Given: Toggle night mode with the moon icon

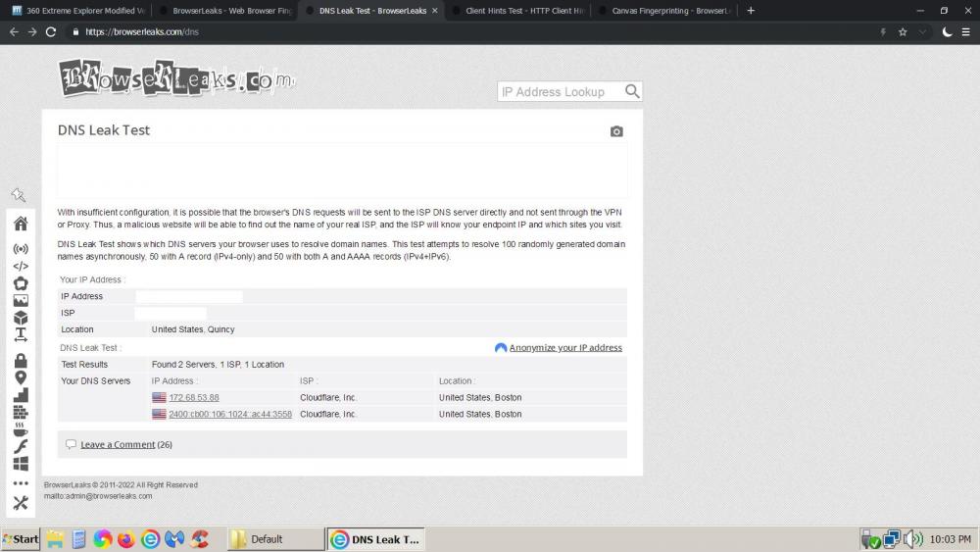Looking at the screenshot, I should (947, 32).
